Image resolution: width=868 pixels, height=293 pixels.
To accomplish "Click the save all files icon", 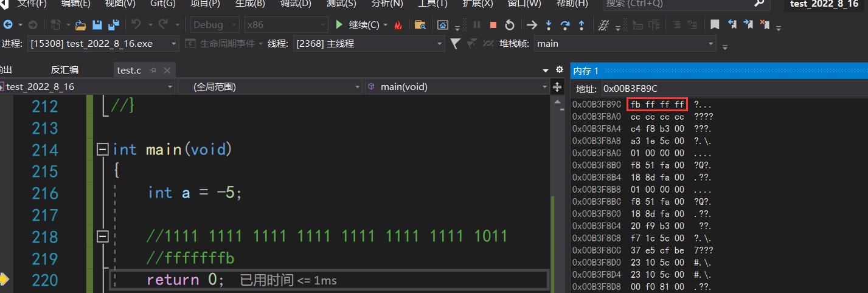I will click(x=113, y=25).
